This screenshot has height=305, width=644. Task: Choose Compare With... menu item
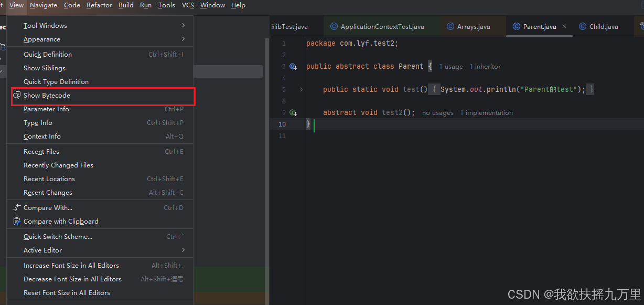pos(100,207)
